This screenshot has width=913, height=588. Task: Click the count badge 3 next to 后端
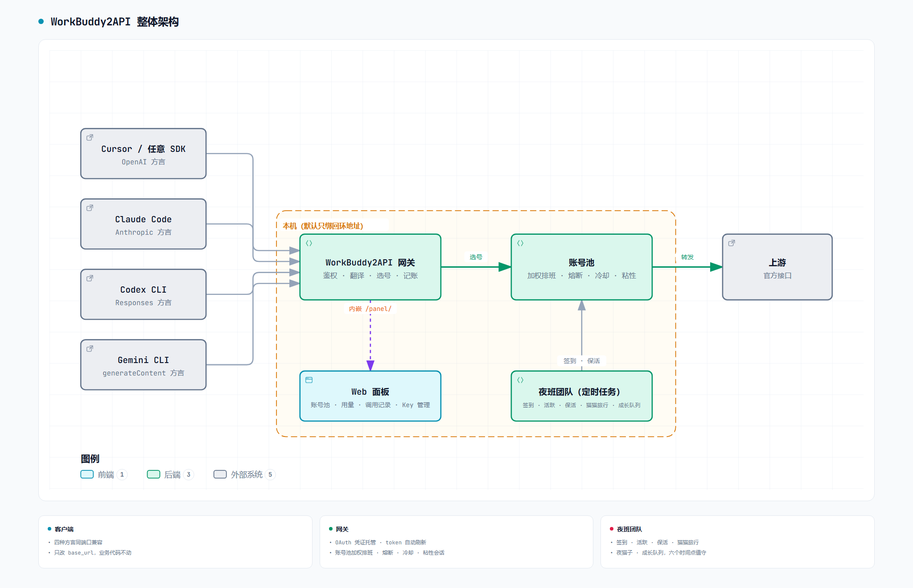point(189,474)
